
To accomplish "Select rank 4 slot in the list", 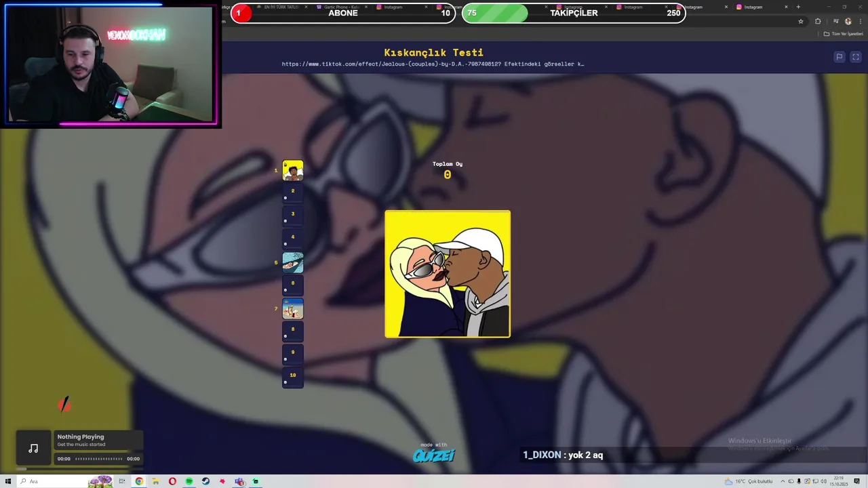I will click(x=293, y=239).
